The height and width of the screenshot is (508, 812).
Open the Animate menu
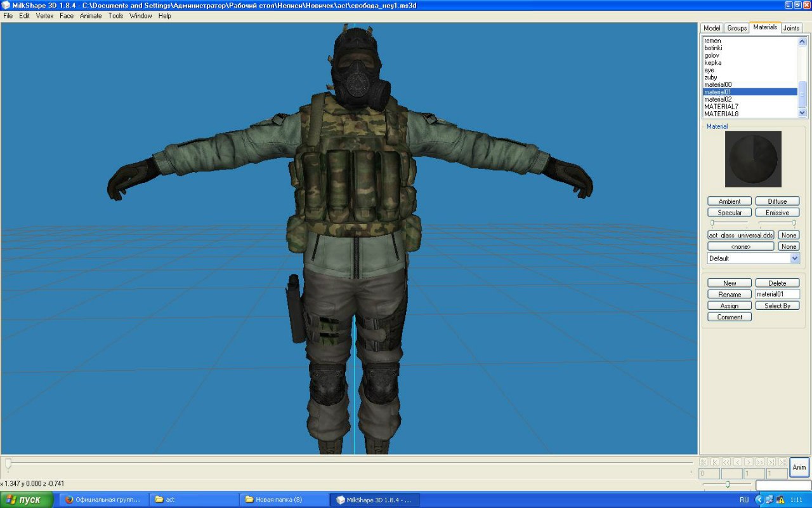[x=91, y=16]
